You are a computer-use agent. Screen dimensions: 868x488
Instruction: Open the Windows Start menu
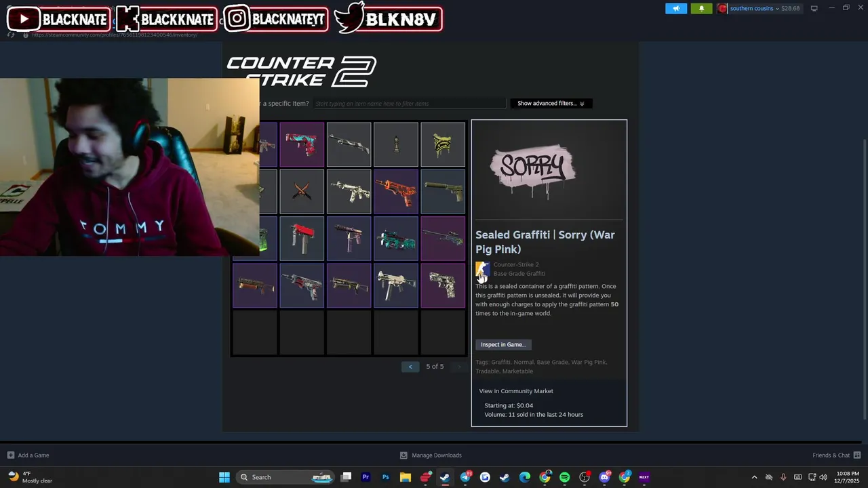point(224,477)
